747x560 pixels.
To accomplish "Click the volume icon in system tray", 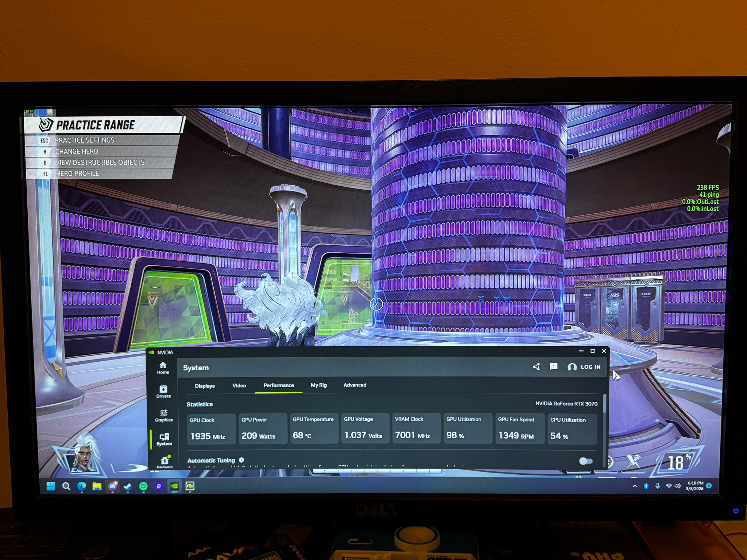I will (677, 486).
